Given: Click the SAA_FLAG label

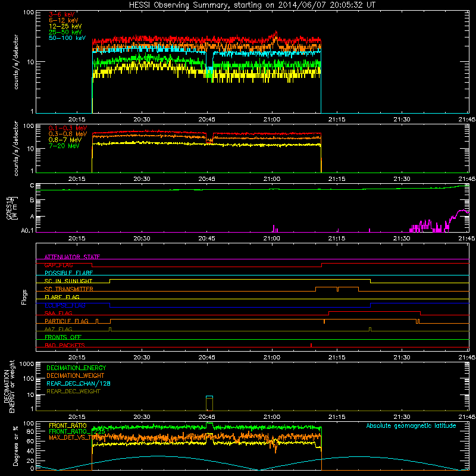Looking at the screenshot, I should [58, 314].
